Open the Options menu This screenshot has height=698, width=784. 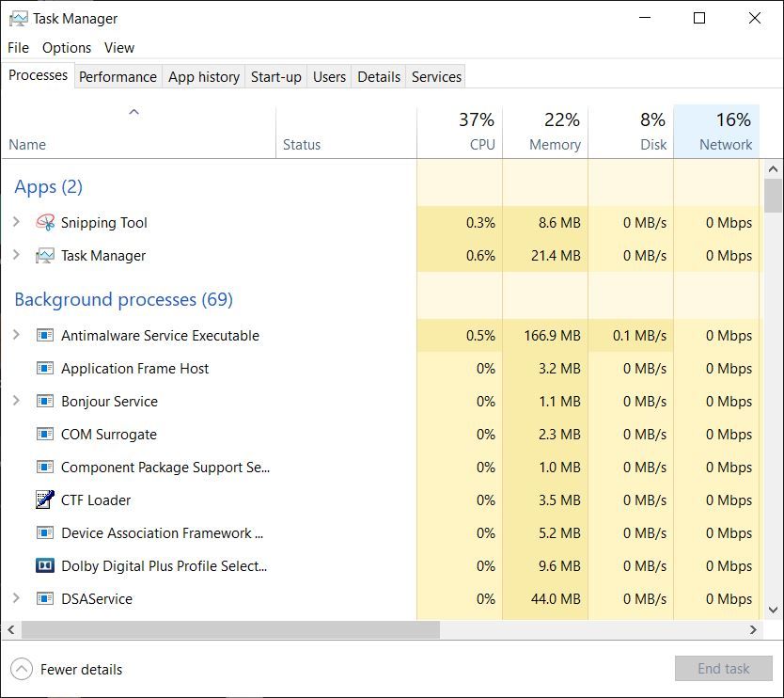(67, 48)
